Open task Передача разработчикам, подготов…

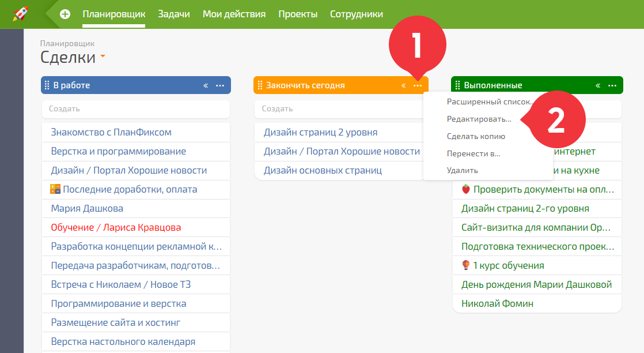pos(136,265)
